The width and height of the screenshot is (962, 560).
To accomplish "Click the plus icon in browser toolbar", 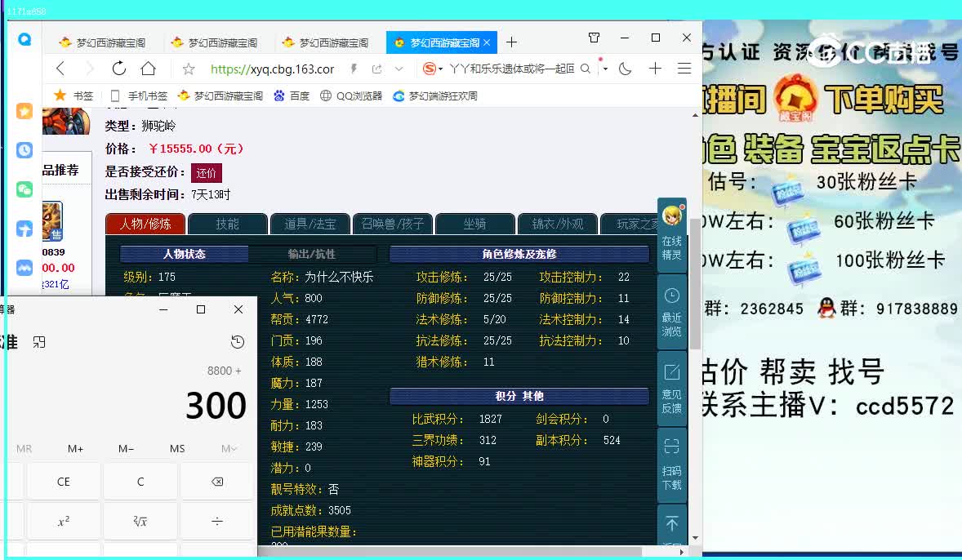I will 655,69.
